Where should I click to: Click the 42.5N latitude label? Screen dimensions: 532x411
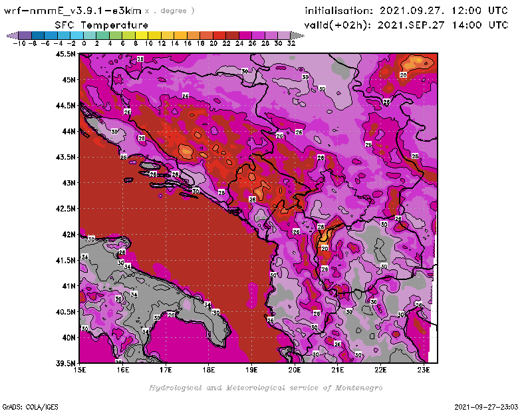(x=65, y=208)
